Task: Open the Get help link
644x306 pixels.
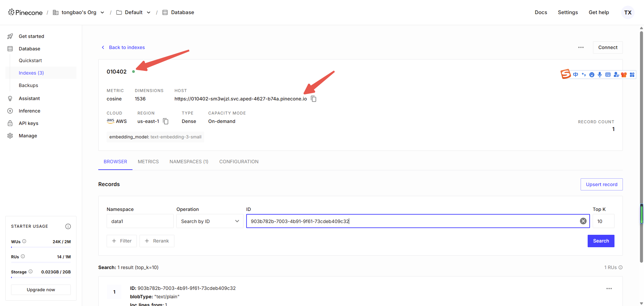Action: tap(599, 12)
